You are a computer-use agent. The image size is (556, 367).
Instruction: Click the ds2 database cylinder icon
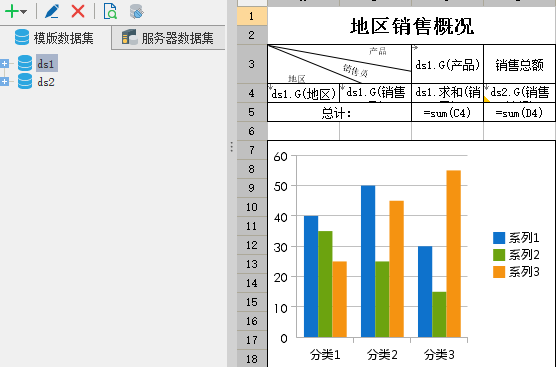click(x=25, y=81)
